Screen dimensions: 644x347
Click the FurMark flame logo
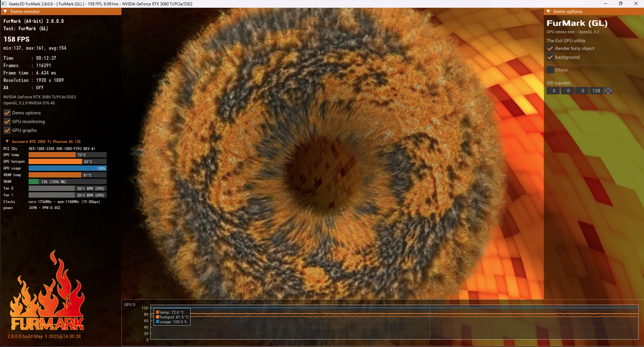click(x=47, y=291)
